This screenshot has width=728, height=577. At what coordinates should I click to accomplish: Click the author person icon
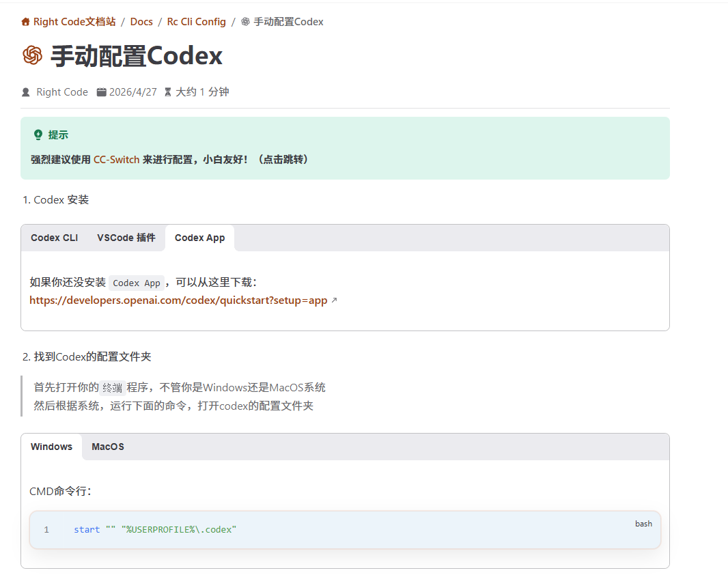(x=26, y=92)
